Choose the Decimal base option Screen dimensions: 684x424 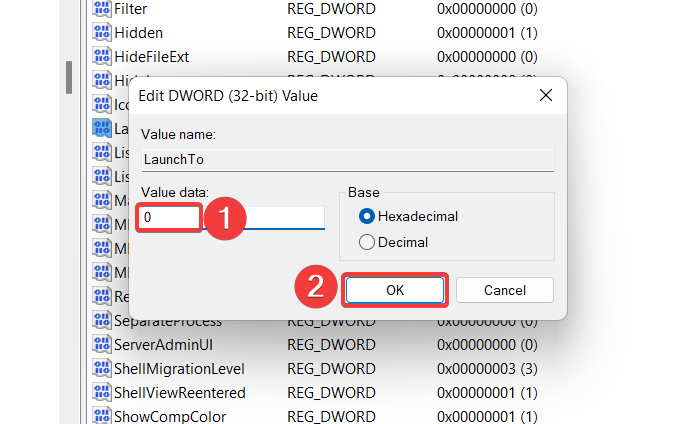[x=367, y=241]
